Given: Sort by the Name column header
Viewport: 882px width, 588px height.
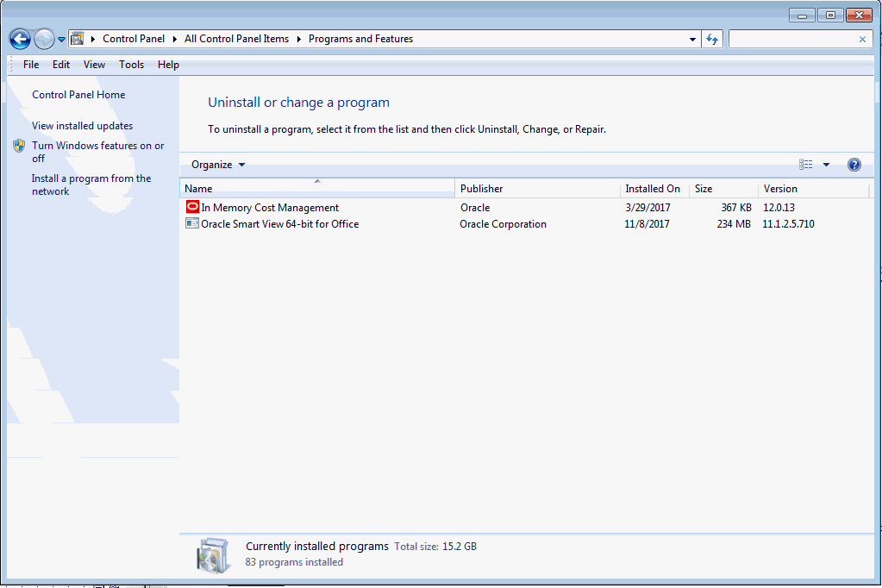Looking at the screenshot, I should [316, 189].
